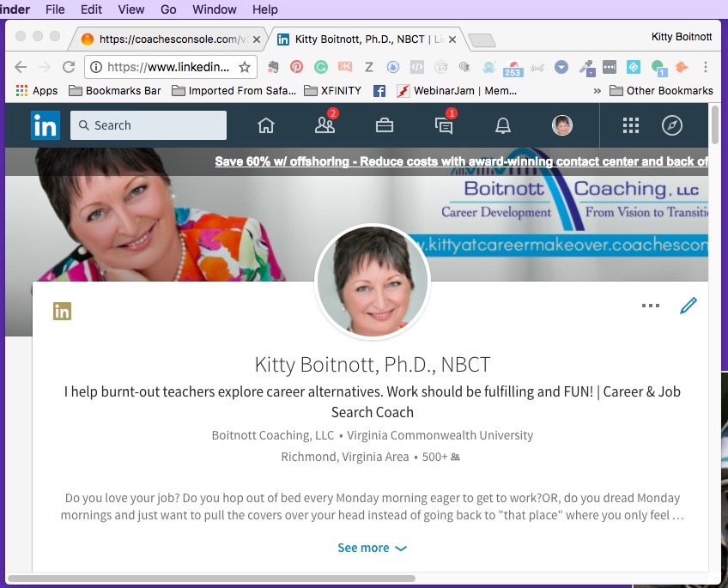Bookmark this page with the star icon

[x=245, y=67]
